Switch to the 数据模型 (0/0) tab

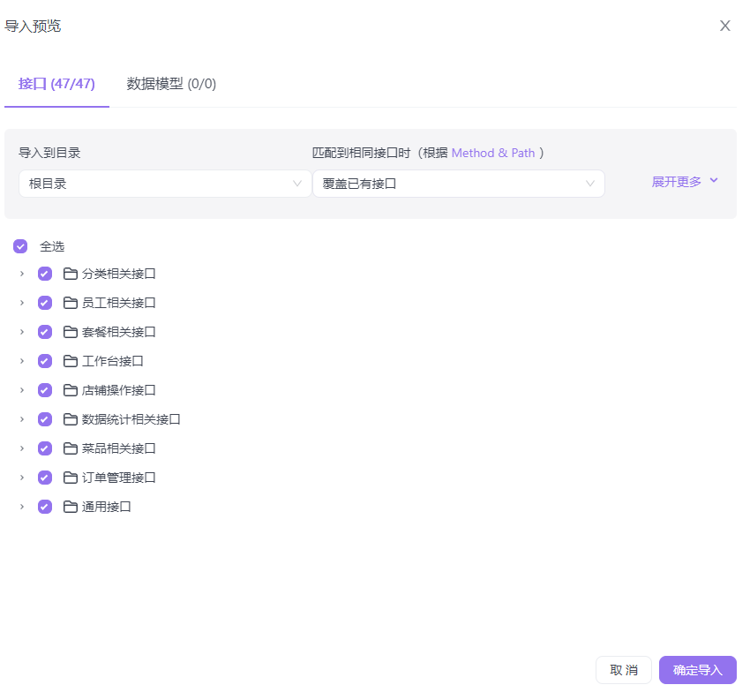point(171,84)
